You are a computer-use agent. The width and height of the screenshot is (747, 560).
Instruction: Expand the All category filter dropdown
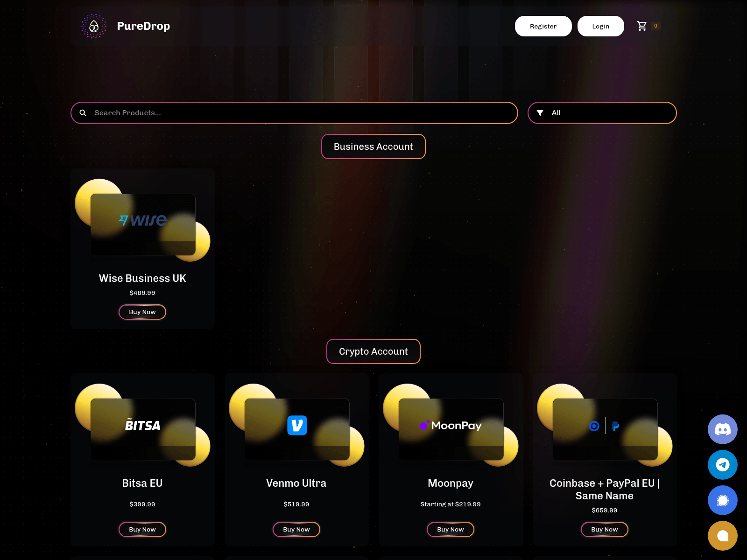pos(607,113)
